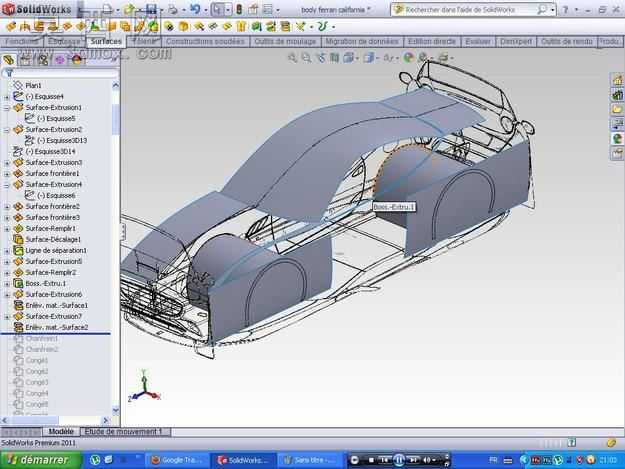The image size is (625, 469).
Task: Select the Filled Surface tool
Action: click(81, 27)
